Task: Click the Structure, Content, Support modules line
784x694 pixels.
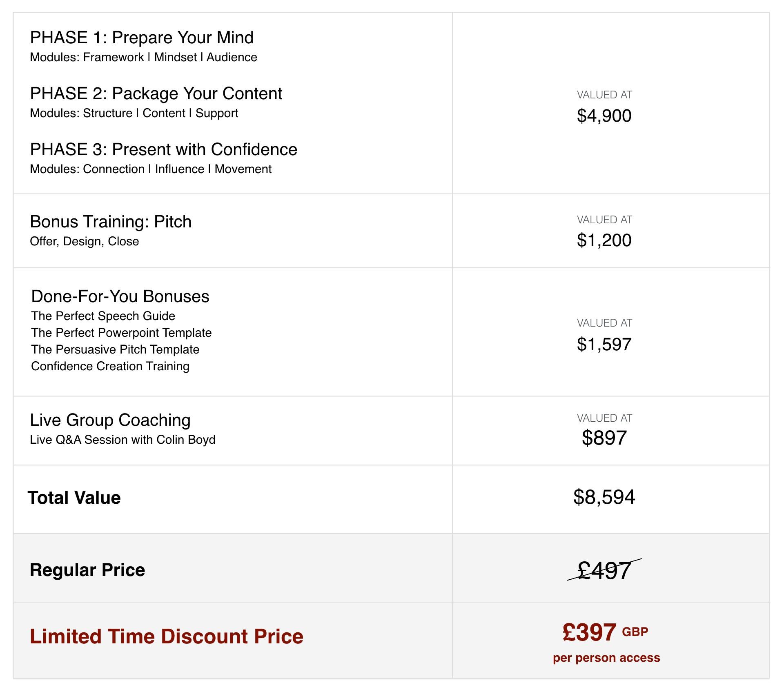Action: tap(134, 113)
